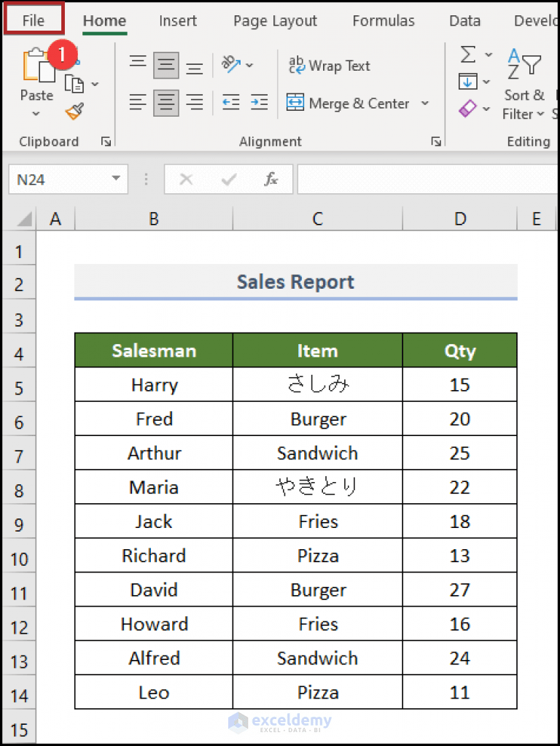Viewport: 560px width, 746px height.
Task: Click the Fill Down icon in Editing group
Action: [x=467, y=81]
